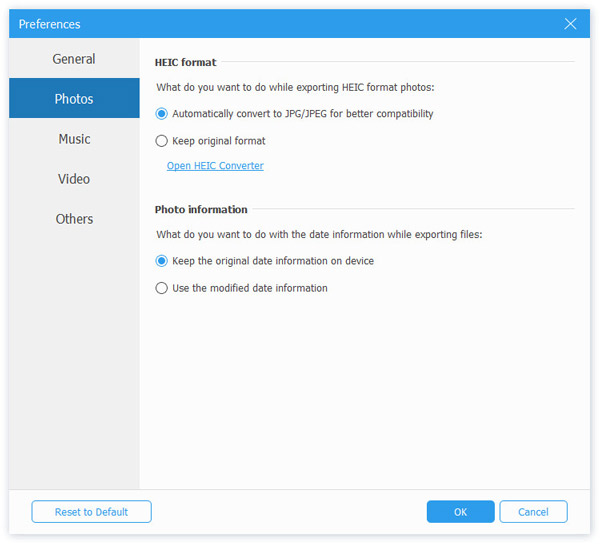Select the Photos tab in sidebar
This screenshot has height=544, width=600.
pyautogui.click(x=74, y=98)
